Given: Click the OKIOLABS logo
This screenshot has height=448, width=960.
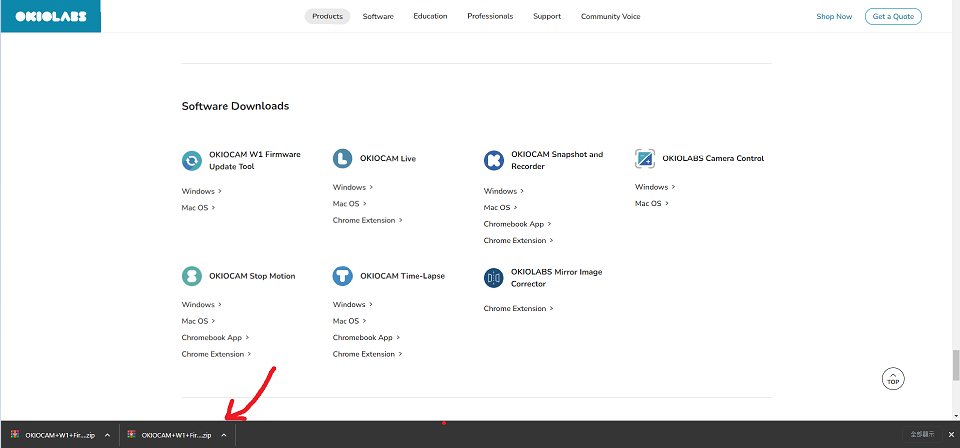Looking at the screenshot, I should (x=50, y=17).
